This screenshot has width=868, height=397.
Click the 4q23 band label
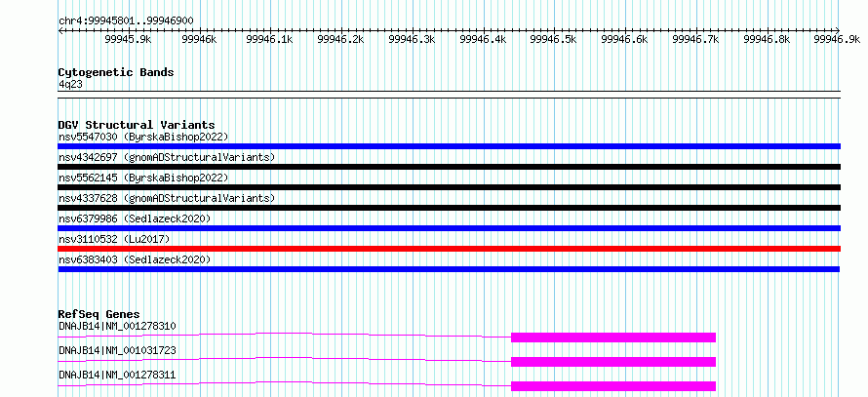71,84
